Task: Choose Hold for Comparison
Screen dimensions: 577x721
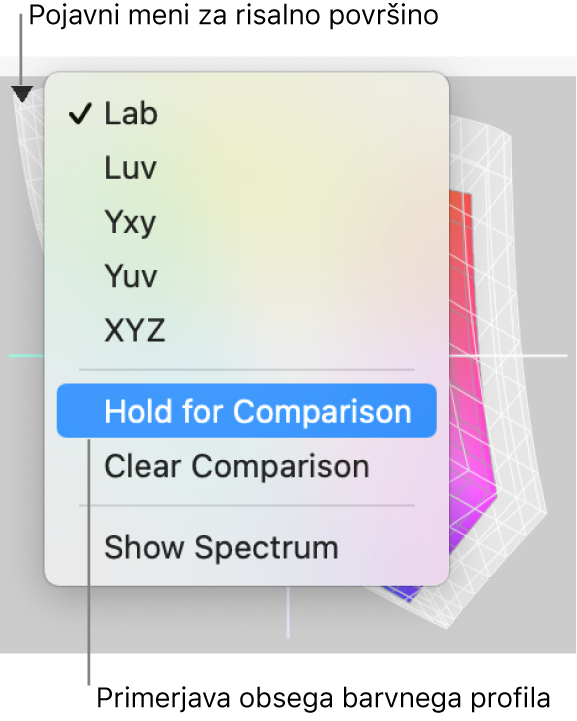Action: 246,411
